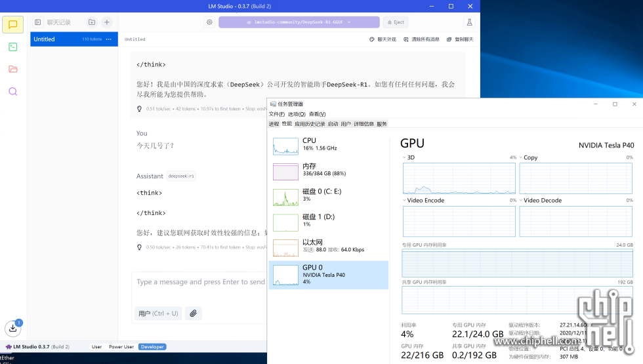Switch to 启动 tab in Task Manager
Viewport: 643px width, 364px height.
(333, 124)
